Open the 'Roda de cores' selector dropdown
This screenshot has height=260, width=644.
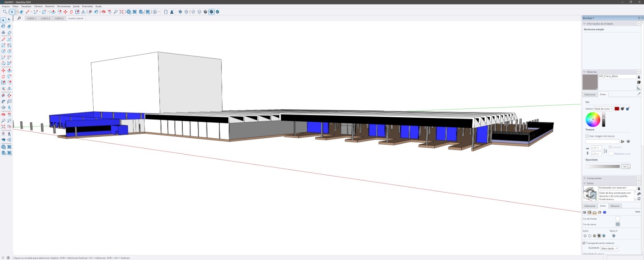(x=604, y=109)
